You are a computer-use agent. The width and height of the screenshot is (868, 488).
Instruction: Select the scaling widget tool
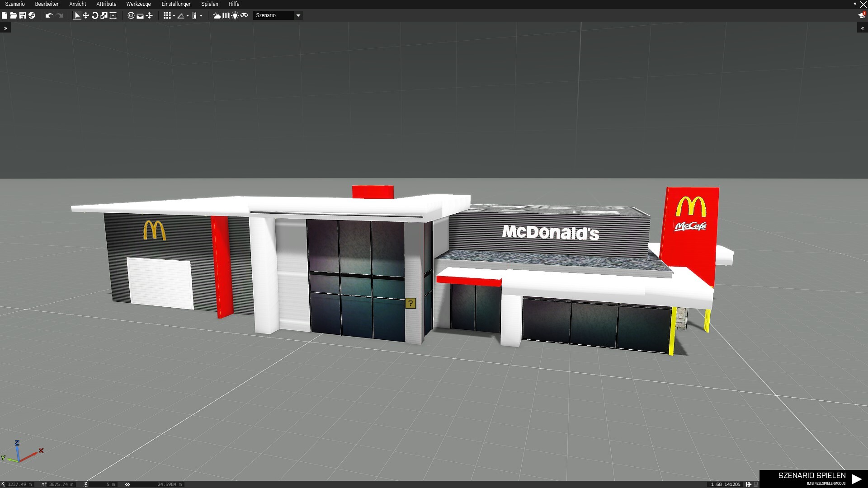point(104,15)
